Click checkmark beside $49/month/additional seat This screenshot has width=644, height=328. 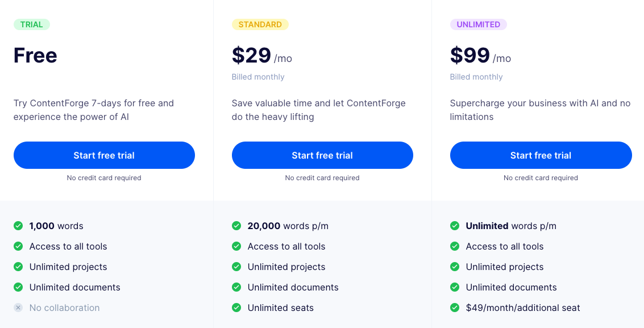pos(455,308)
